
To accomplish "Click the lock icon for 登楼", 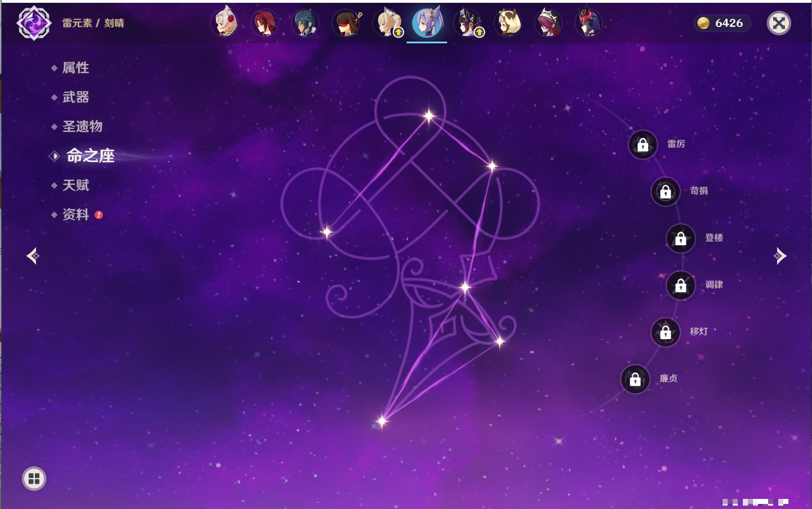I will click(x=681, y=238).
